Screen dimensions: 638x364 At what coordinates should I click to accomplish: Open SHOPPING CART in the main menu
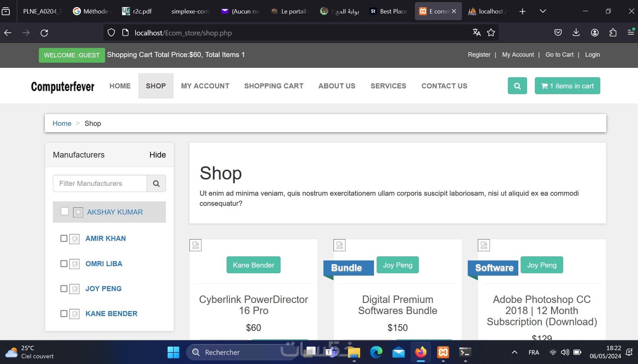pos(274,86)
